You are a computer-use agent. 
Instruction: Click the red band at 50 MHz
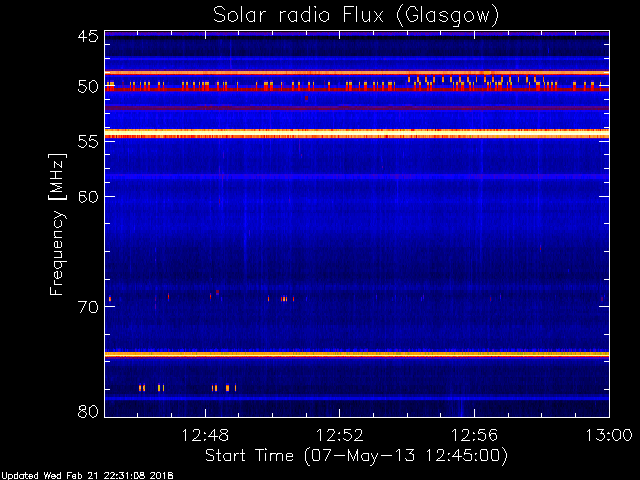357,89
